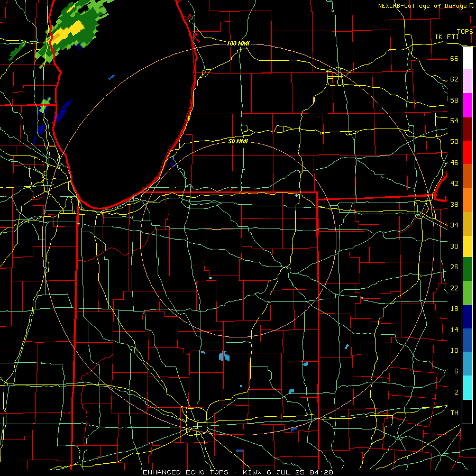Click the light green legend swatch
The height and width of the screenshot is (476, 476).
tap(467, 293)
